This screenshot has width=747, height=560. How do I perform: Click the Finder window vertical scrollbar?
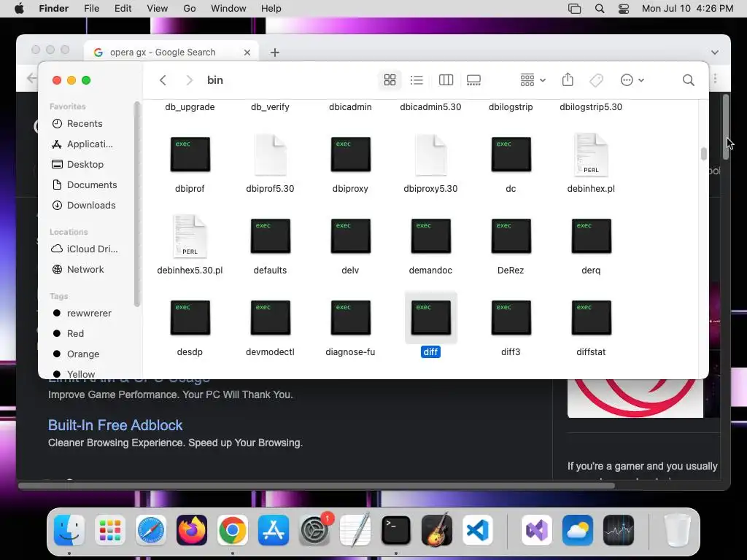coord(704,154)
